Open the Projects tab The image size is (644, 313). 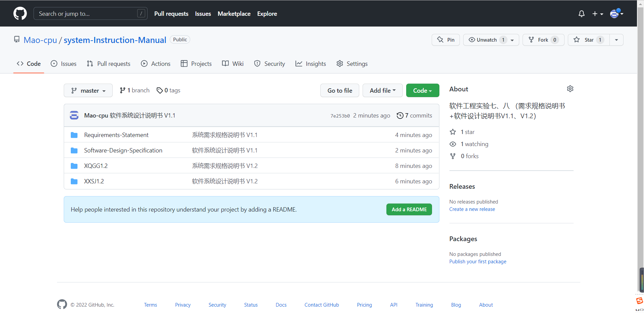pyautogui.click(x=196, y=64)
